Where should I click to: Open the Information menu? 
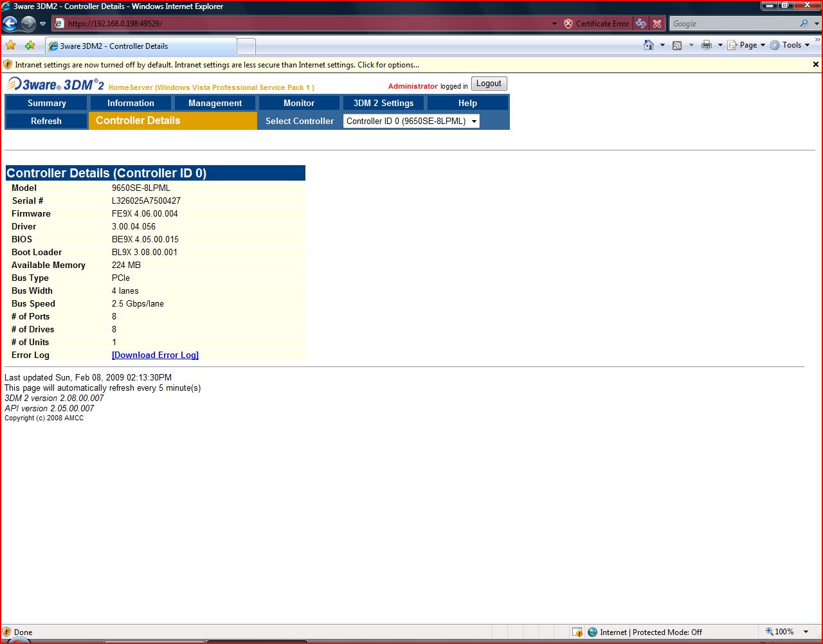click(x=131, y=103)
